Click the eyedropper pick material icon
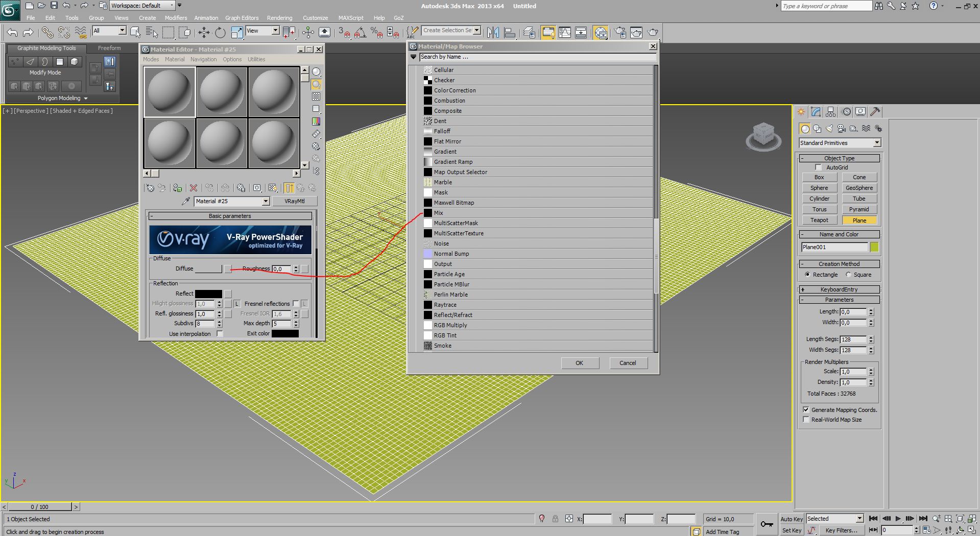The width and height of the screenshot is (980, 536). [x=186, y=202]
